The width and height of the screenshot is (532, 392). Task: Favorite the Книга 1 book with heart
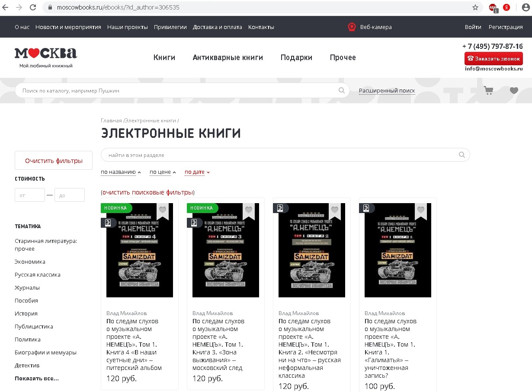421,210
